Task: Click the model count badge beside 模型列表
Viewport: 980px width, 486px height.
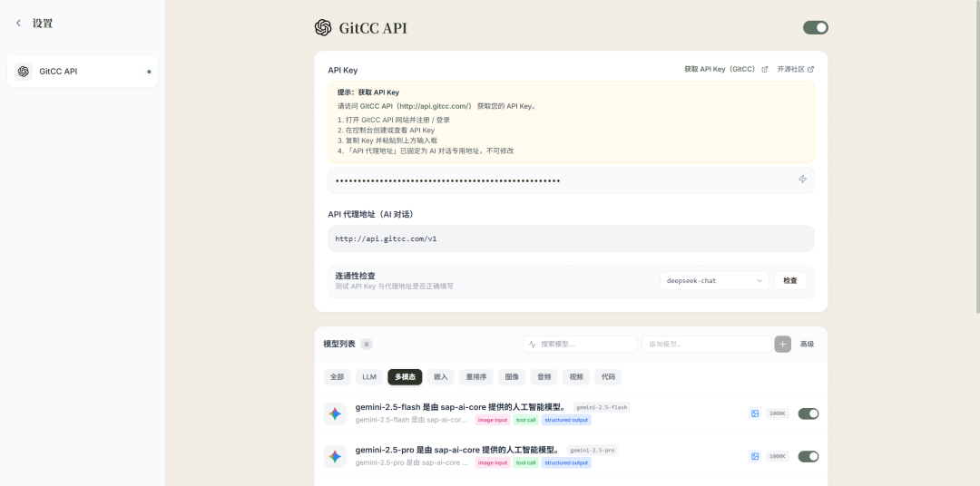Action: (x=367, y=345)
